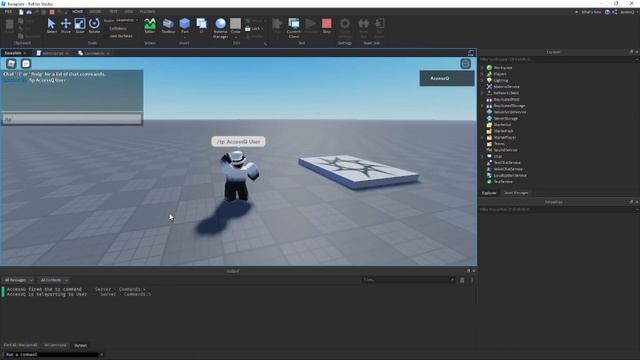640x360 pixels.
Task: Open the Toolbox panel
Action: pos(168,26)
